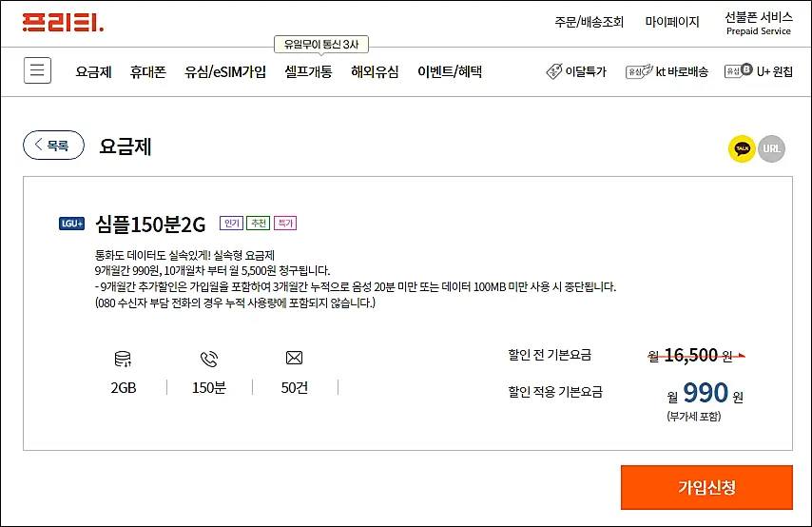Click the 심플150분2G plan title
This screenshot has width=812, height=527.
(x=150, y=224)
